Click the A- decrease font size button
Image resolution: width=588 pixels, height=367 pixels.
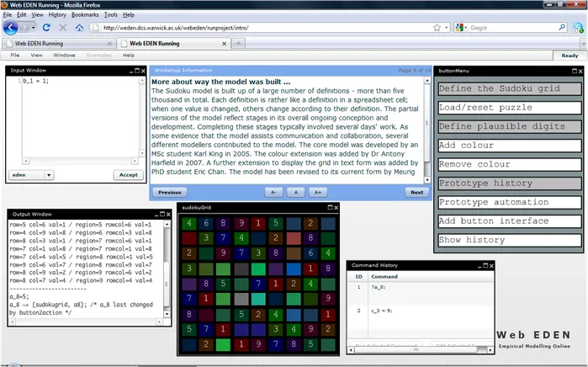273,192
